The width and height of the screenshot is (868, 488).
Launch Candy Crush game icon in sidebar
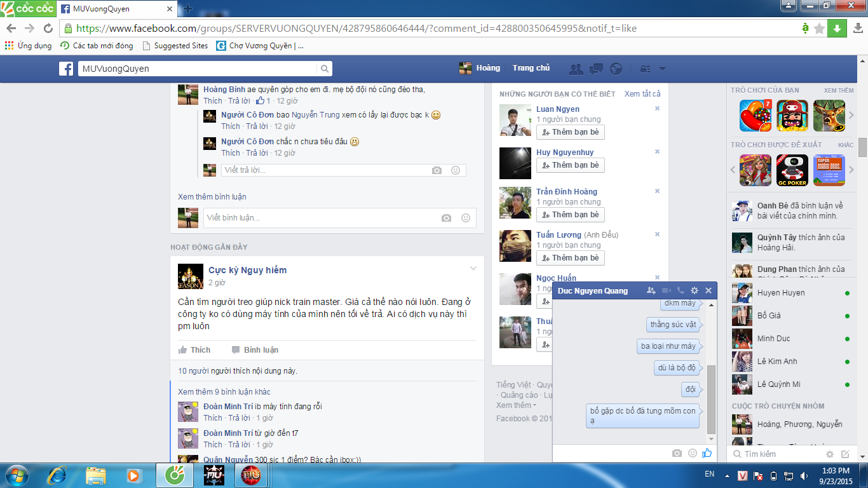coord(755,116)
